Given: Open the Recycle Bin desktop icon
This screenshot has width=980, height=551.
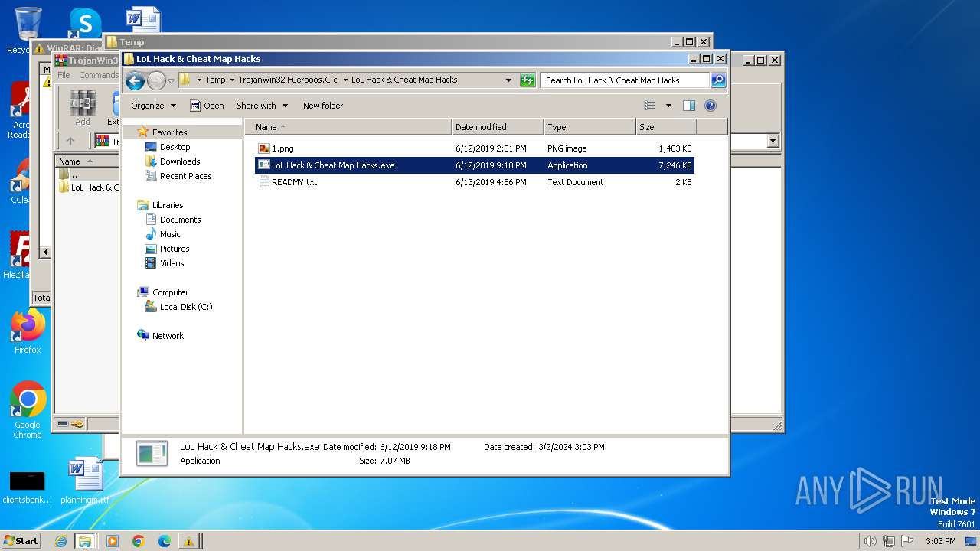Looking at the screenshot, I should coord(26,31).
